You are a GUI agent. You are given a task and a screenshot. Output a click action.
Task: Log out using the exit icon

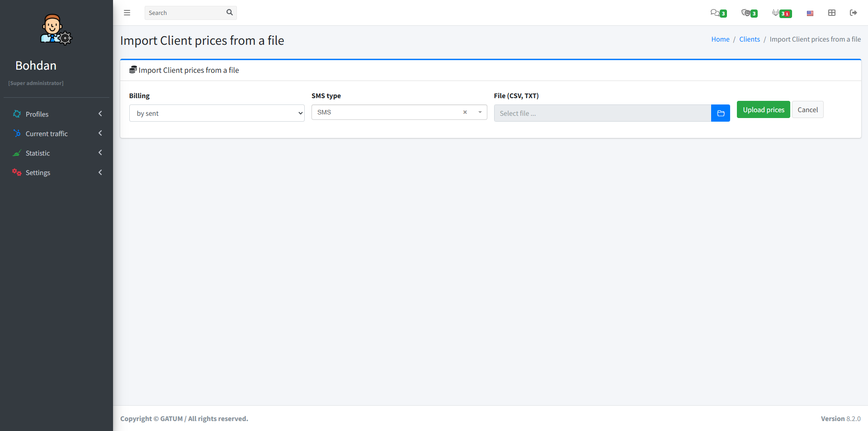pyautogui.click(x=854, y=13)
